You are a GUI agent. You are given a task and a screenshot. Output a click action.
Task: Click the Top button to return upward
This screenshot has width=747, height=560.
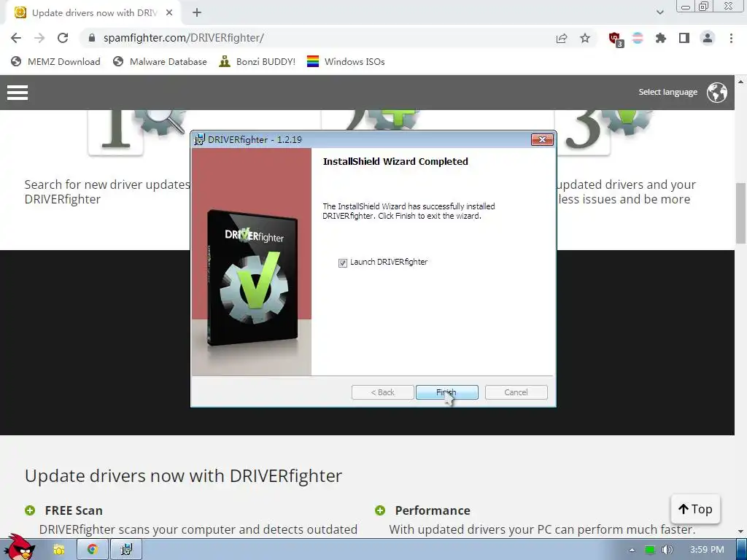pyautogui.click(x=695, y=509)
